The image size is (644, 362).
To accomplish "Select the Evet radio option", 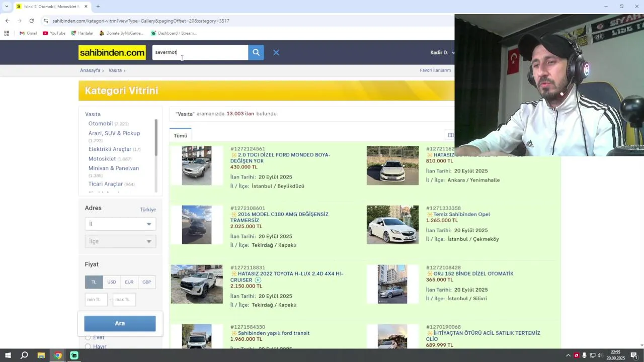I will pos(88,337).
